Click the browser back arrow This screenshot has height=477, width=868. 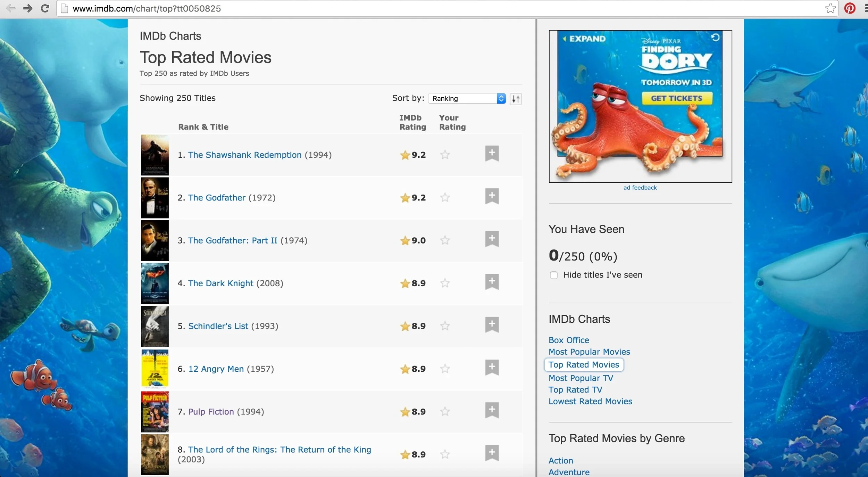(11, 8)
